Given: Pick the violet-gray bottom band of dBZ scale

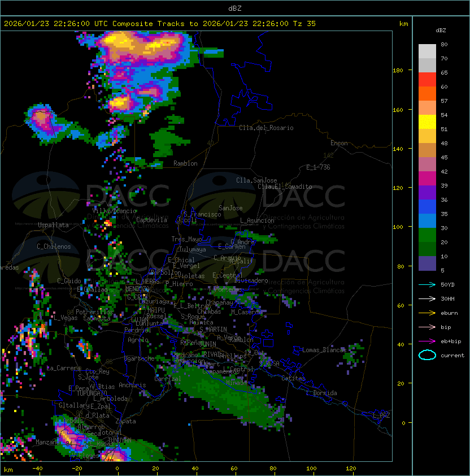Looking at the screenshot, I should pos(427,263).
